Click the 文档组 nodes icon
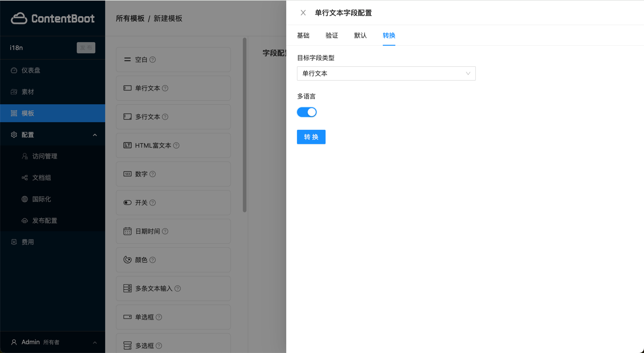The width and height of the screenshot is (644, 353). pyautogui.click(x=25, y=178)
